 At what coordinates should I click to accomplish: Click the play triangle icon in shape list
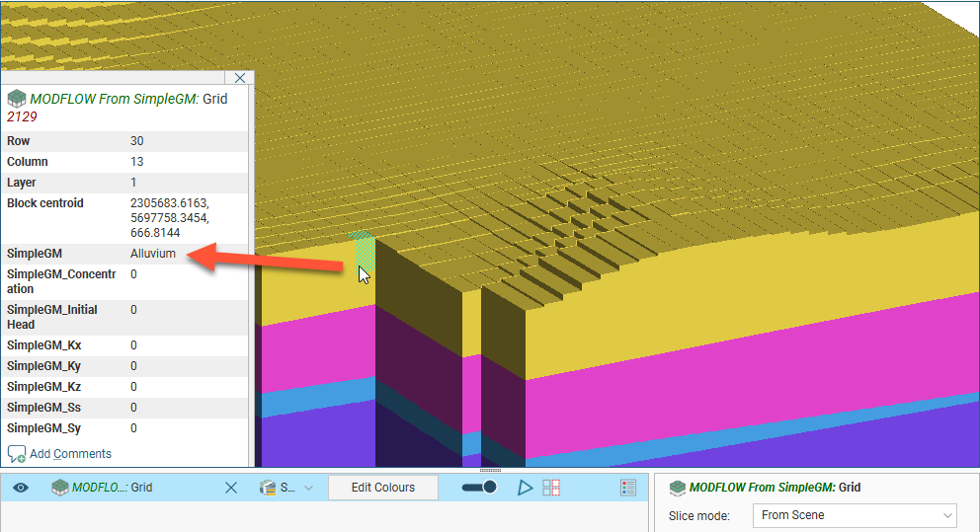coord(526,488)
